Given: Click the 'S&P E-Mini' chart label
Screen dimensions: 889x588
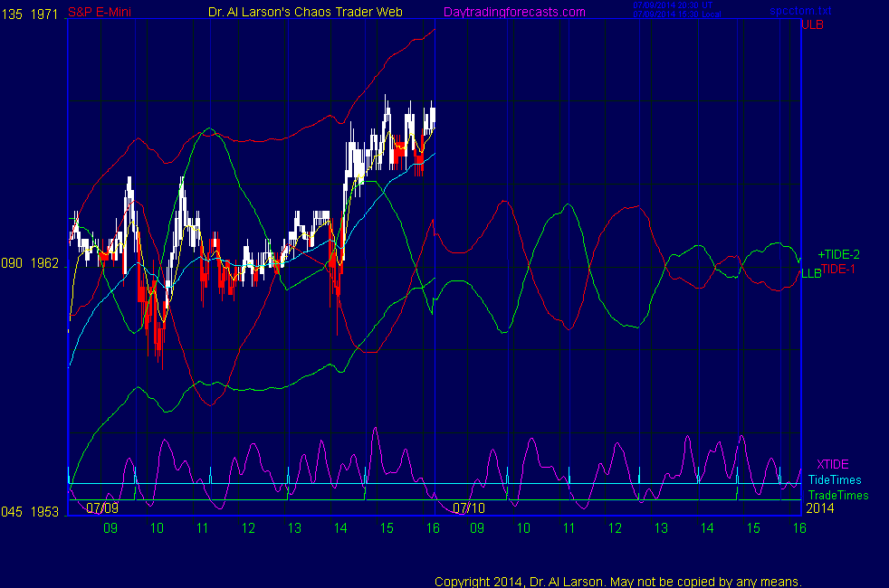Looking at the screenshot, I should (100, 12).
